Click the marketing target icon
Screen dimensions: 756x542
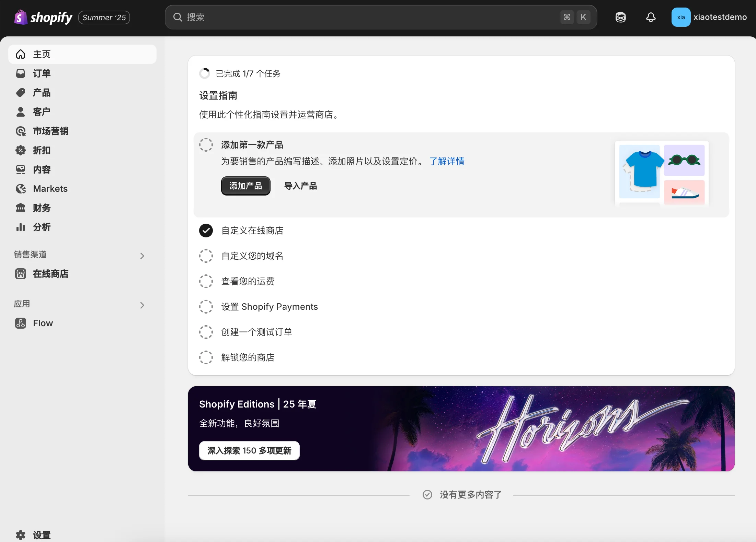point(21,131)
